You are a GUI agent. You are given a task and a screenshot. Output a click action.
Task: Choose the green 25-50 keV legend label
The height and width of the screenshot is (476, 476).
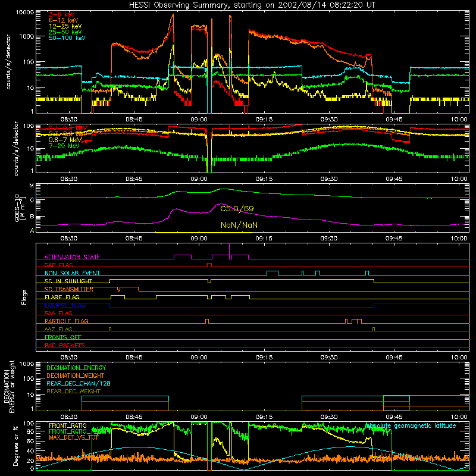pos(65,32)
